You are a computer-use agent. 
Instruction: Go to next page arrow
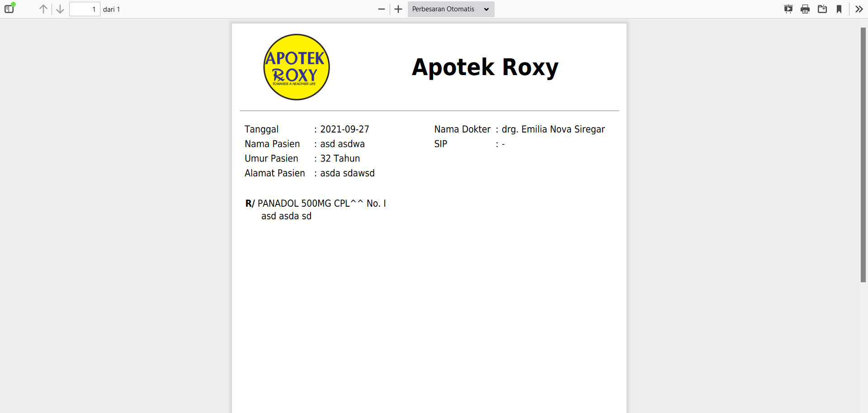[x=60, y=9]
